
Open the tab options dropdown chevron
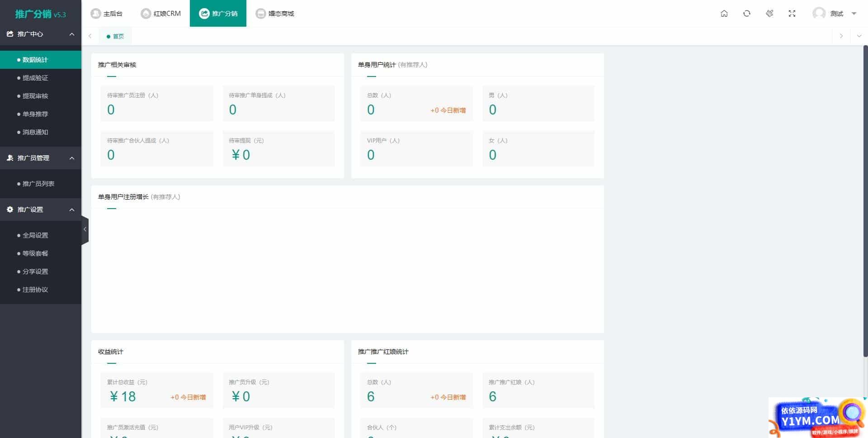click(x=859, y=36)
